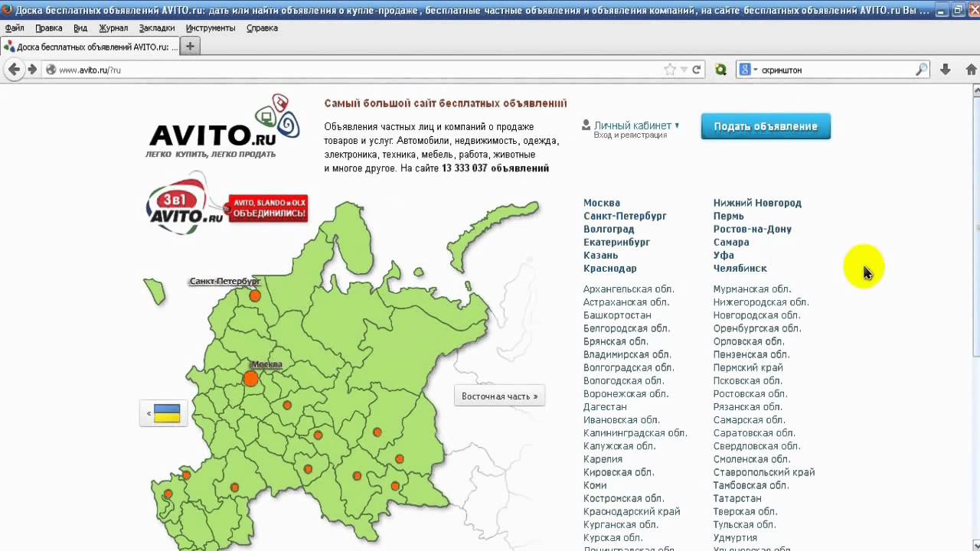980x551 pixels.
Task: Select Мурманская обл. region link
Action: [752, 289]
